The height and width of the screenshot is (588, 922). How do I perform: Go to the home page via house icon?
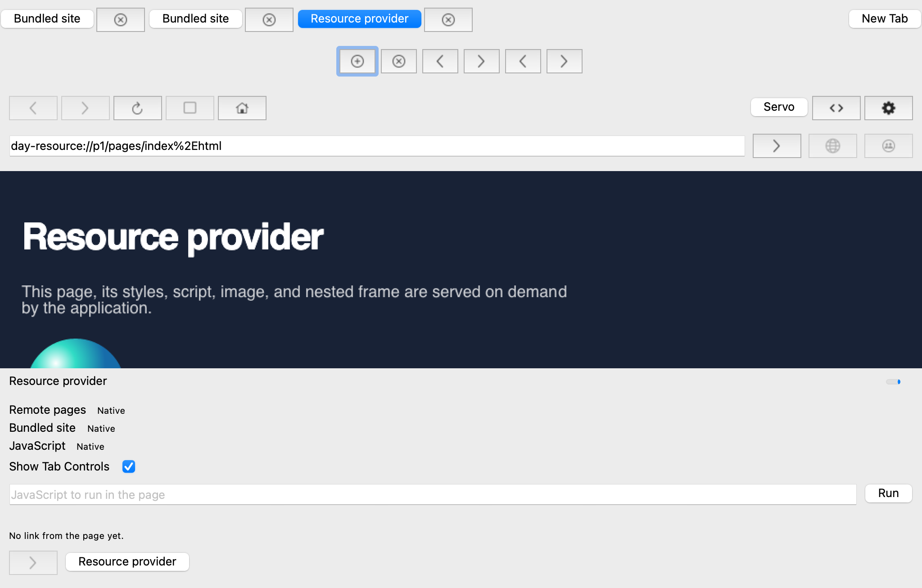[x=242, y=108]
